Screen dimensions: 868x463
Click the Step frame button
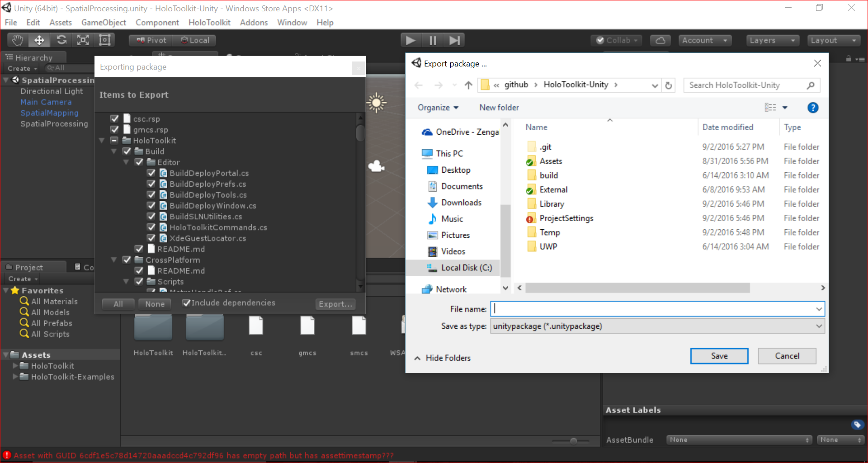coord(454,40)
